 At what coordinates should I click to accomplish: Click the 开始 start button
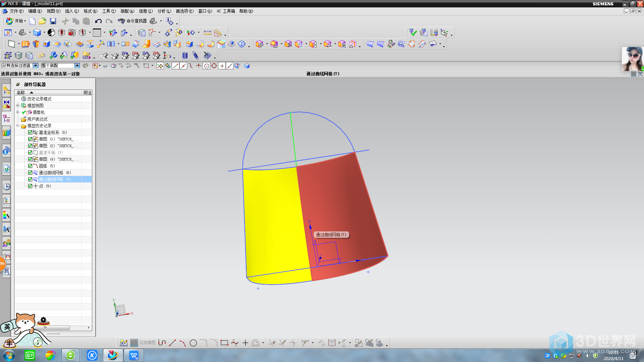tap(15, 21)
